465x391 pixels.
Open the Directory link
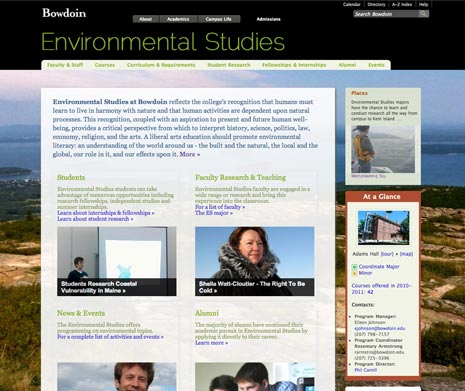point(376,4)
